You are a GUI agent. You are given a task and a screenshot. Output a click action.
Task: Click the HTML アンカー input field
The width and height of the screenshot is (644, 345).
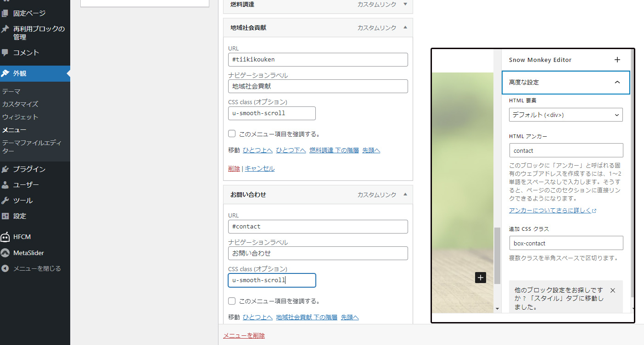[566, 150]
